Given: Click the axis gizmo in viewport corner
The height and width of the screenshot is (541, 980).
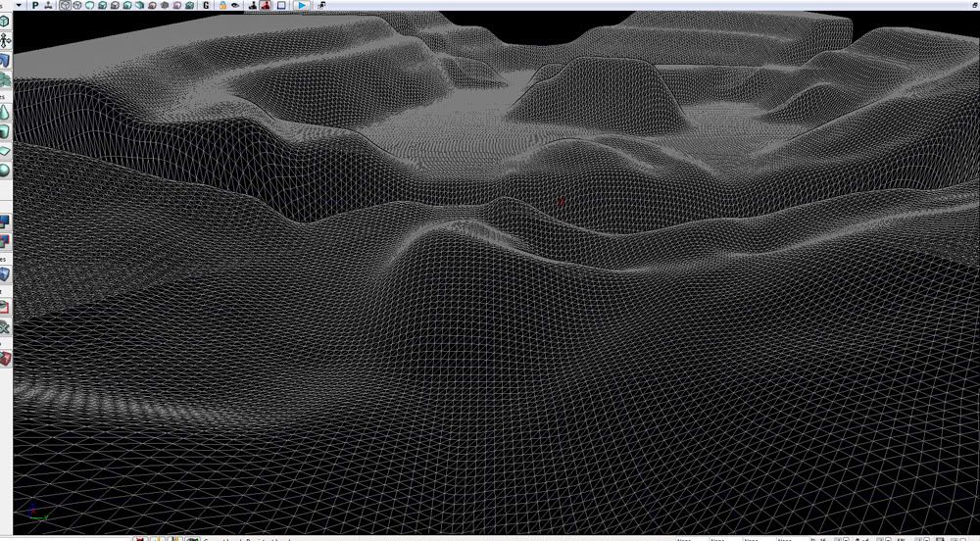Looking at the screenshot, I should tap(33, 510).
